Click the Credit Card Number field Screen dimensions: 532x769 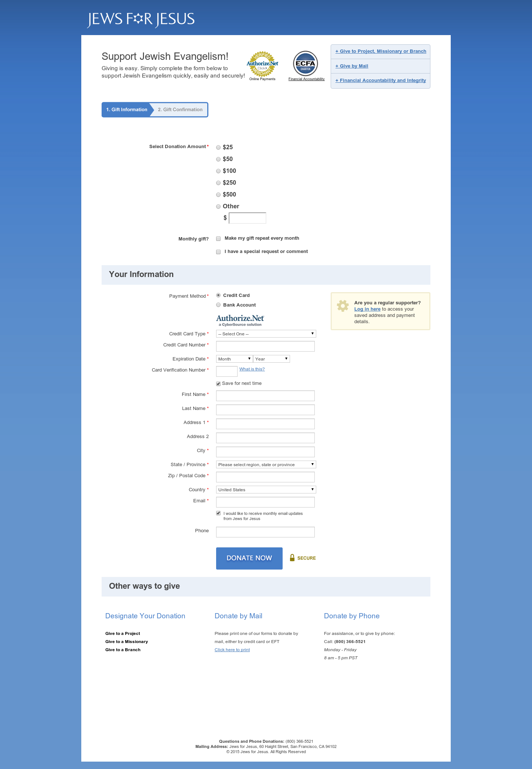click(x=265, y=346)
